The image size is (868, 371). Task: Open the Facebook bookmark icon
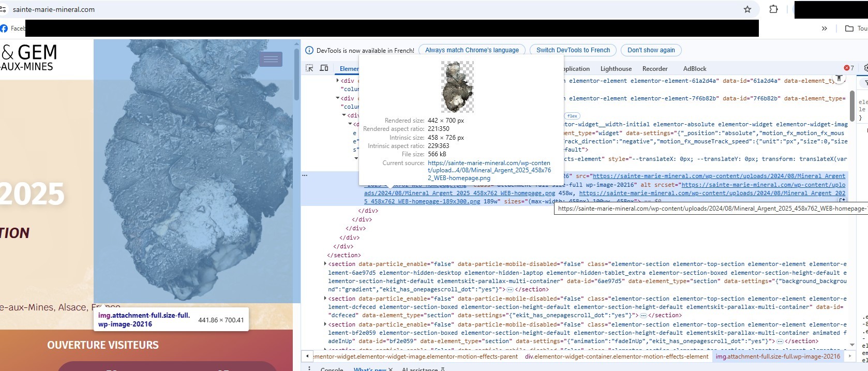click(4, 28)
